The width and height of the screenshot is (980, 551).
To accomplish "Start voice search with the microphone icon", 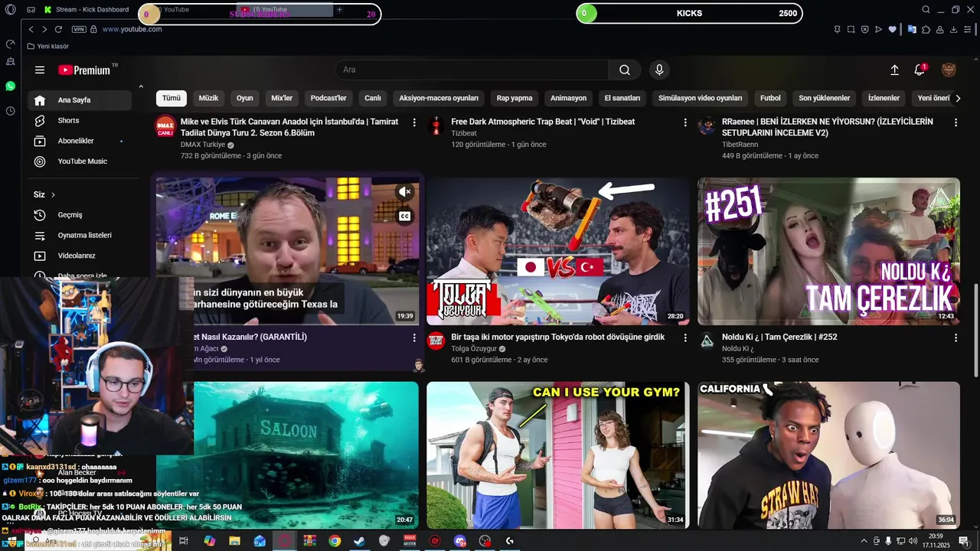I will click(x=659, y=70).
